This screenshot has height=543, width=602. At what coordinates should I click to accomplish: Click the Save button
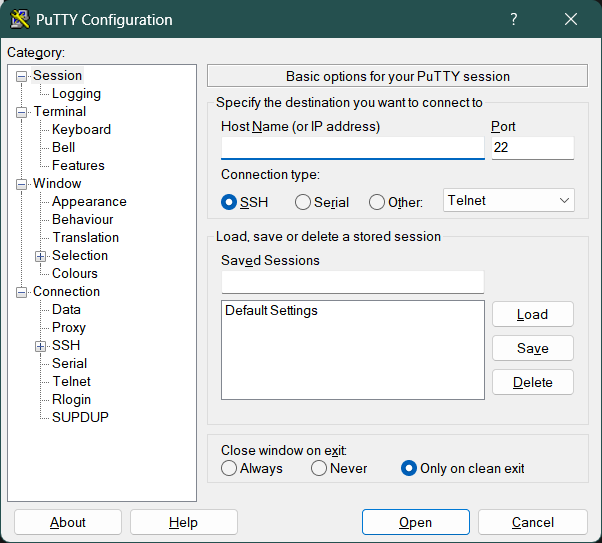point(533,348)
